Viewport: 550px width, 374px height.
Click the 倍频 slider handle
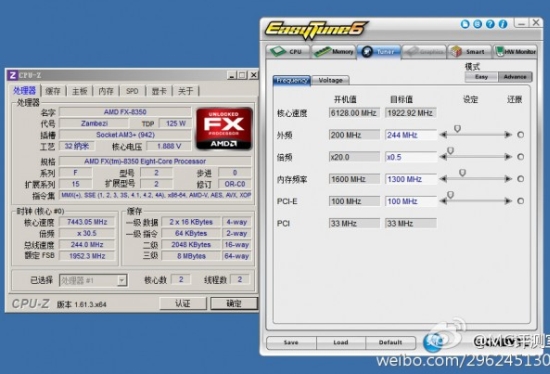[x=451, y=151]
